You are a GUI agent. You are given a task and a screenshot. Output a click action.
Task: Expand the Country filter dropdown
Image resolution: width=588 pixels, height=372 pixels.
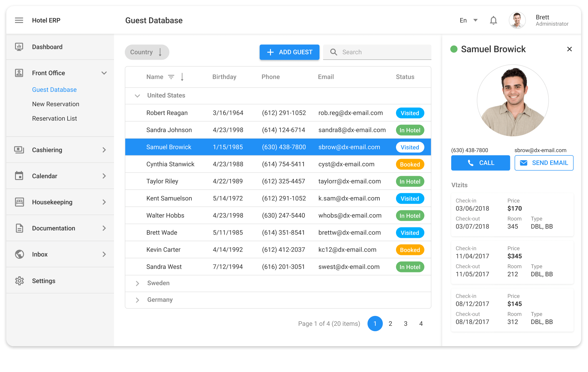tap(147, 52)
